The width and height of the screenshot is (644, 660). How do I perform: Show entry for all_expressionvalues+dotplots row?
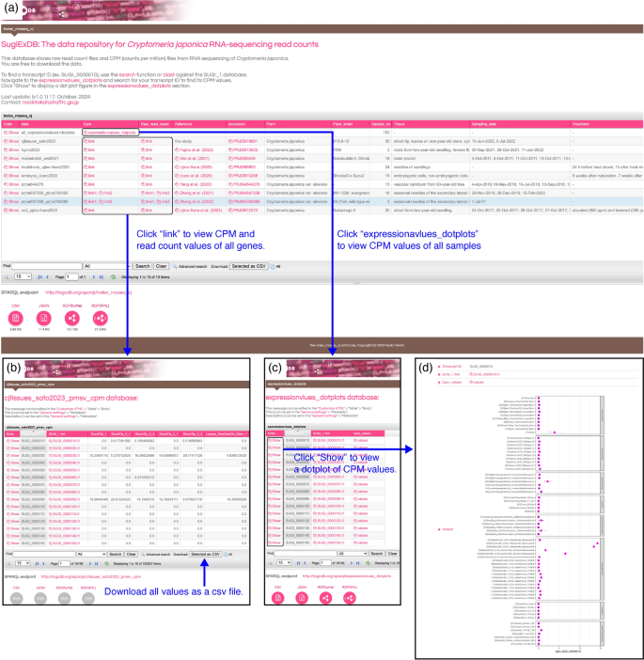click(x=11, y=133)
